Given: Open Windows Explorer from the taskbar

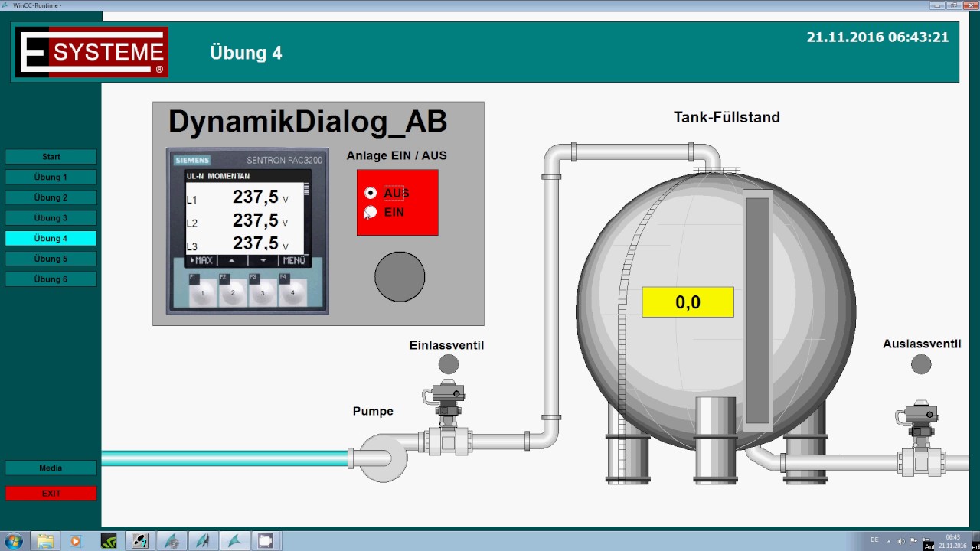Looking at the screenshot, I should point(45,541).
